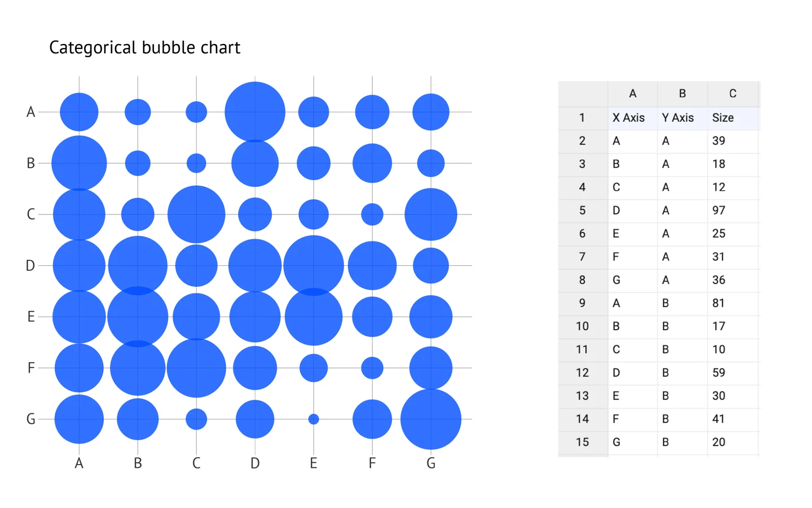Click the tiny bubble at column E, row G
Image resolution: width=812 pixels, height=508 pixels.
314,419
